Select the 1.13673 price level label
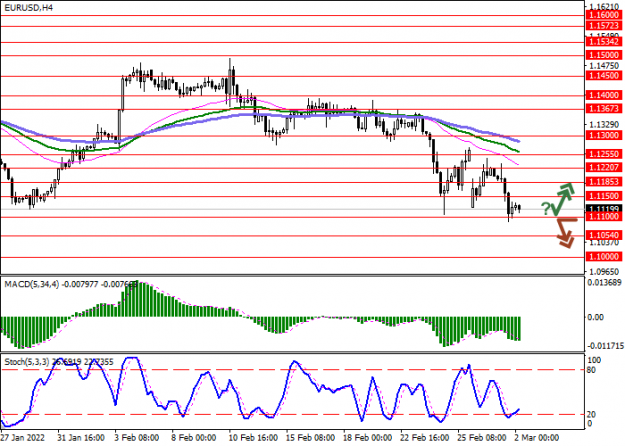Screen dimensions: 625x446 point(604,108)
